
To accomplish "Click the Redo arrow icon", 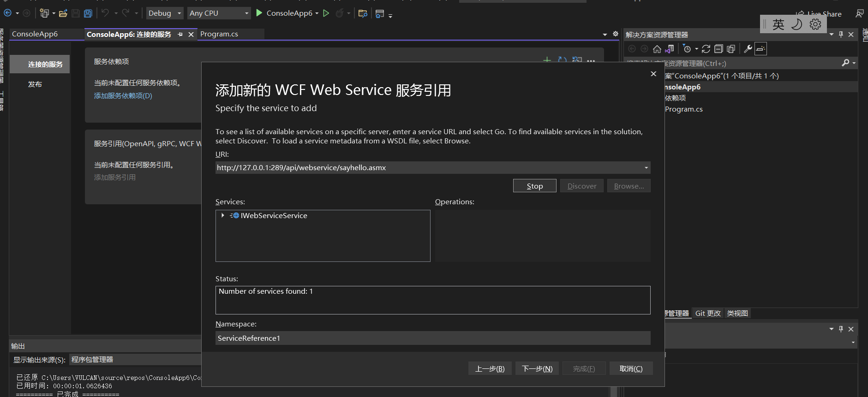I will [x=126, y=13].
